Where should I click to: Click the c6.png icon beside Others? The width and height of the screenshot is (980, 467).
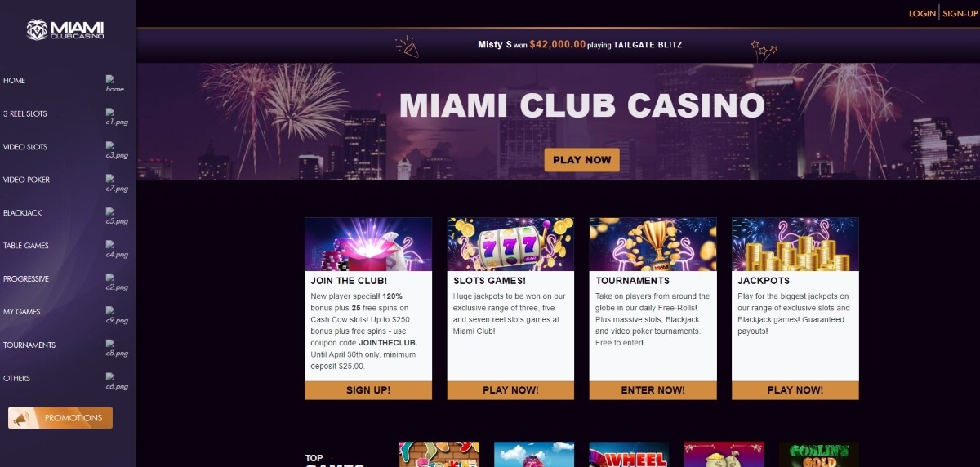coord(117,381)
